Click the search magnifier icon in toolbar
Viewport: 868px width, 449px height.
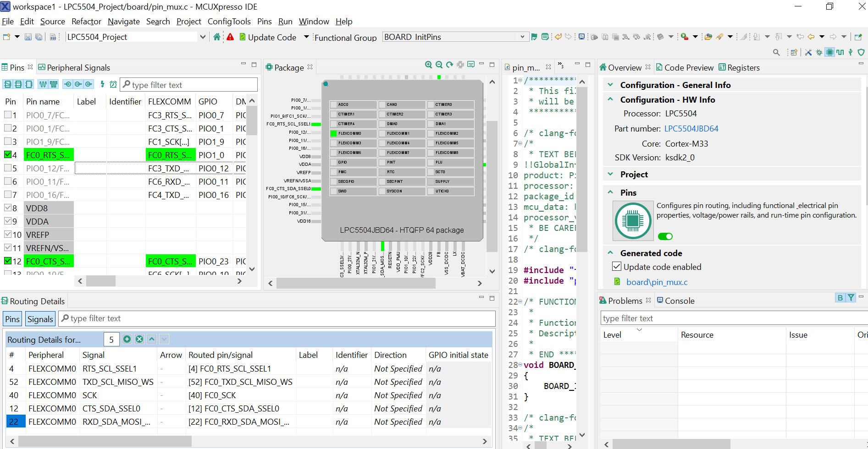[776, 52]
